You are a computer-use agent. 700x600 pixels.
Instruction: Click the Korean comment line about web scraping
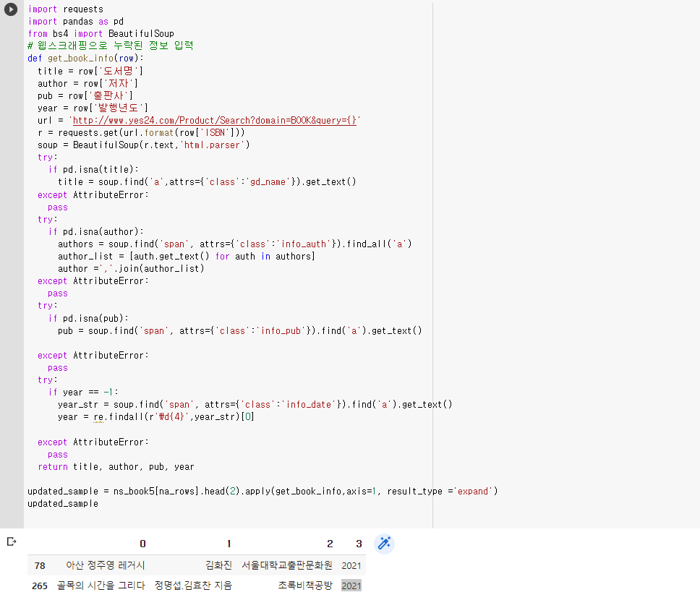[x=110, y=46]
